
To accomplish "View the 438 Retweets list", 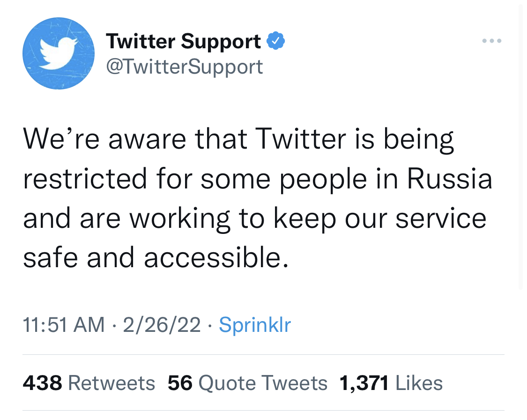I will coord(89,383).
